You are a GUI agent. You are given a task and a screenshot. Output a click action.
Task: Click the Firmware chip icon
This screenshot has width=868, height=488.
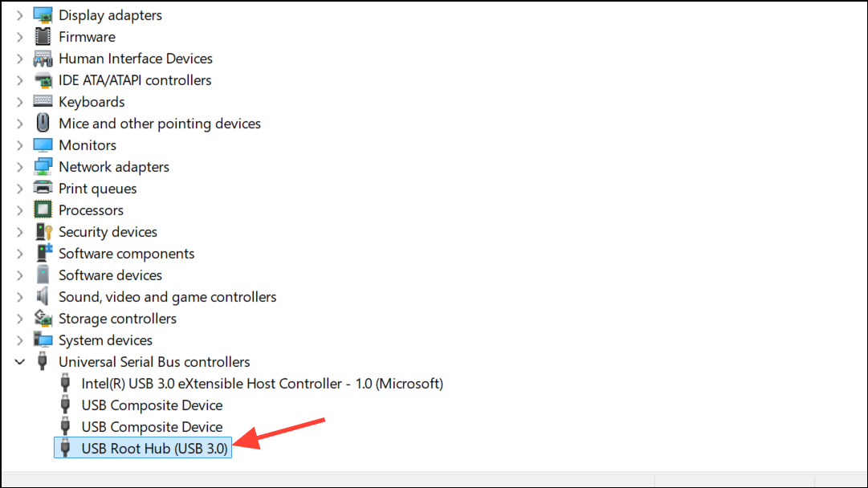[x=43, y=37]
